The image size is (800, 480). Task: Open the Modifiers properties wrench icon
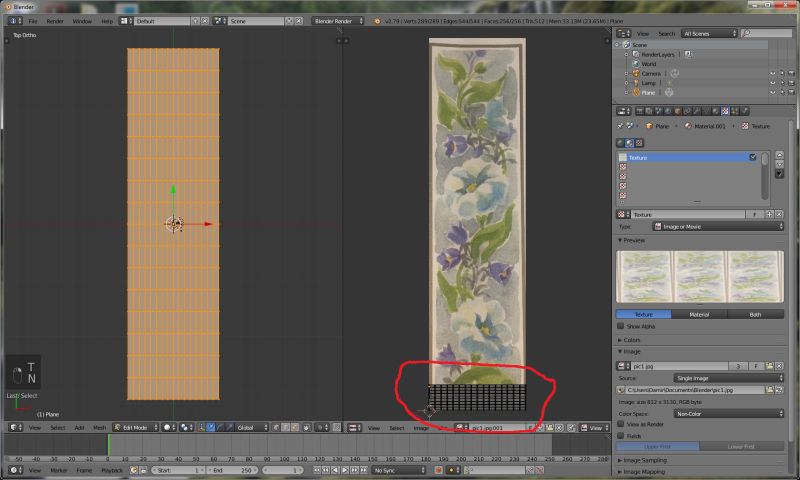pyautogui.click(x=696, y=111)
